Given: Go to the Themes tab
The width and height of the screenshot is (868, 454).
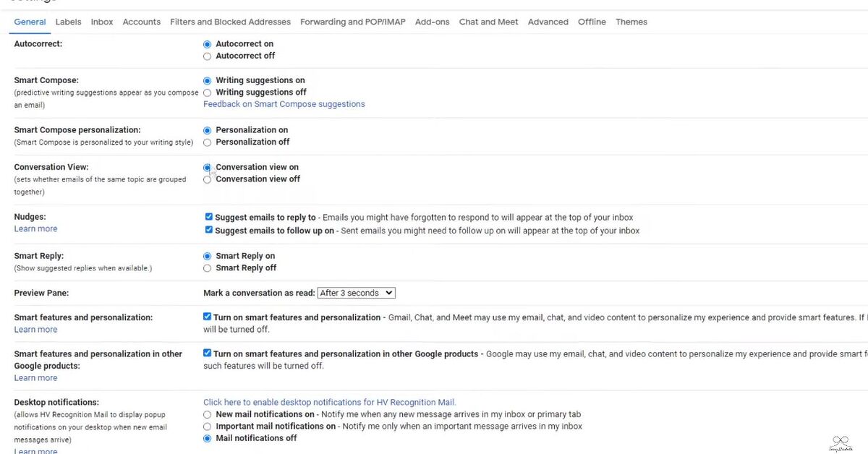Looking at the screenshot, I should click(x=631, y=22).
